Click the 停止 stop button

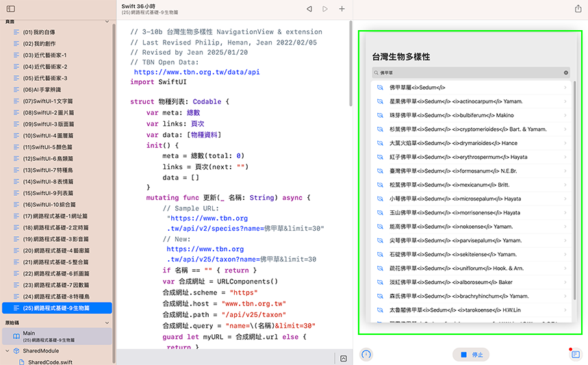click(x=471, y=355)
